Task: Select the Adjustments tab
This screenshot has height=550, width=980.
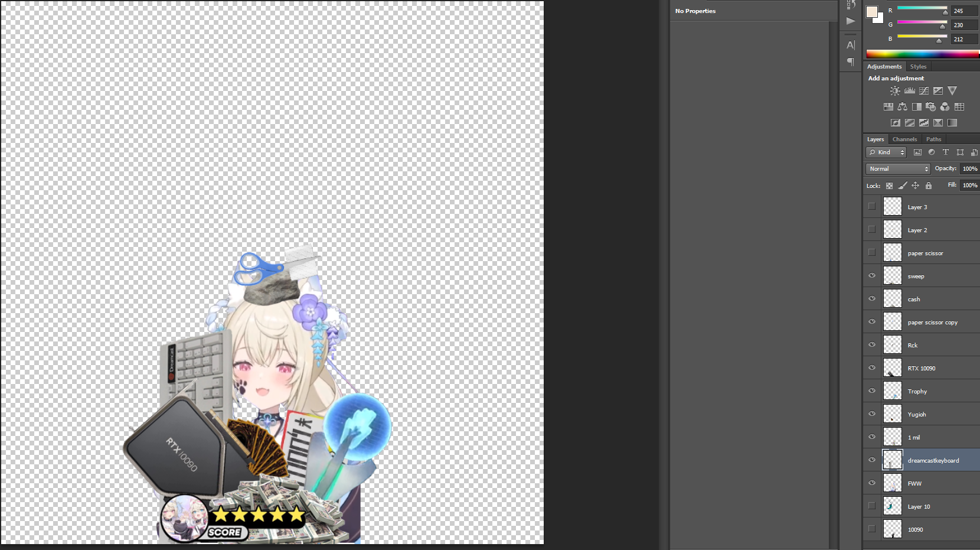Action: coord(884,67)
